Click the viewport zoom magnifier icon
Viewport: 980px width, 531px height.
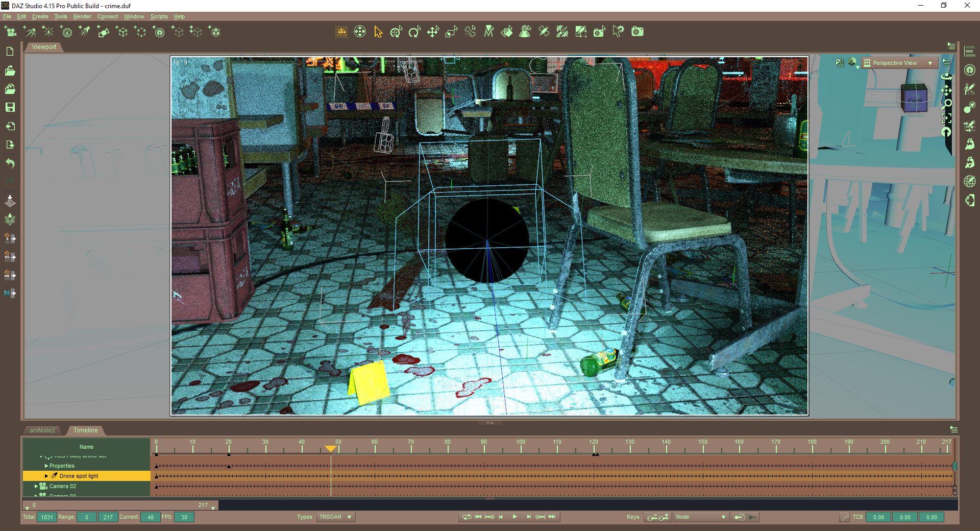(x=947, y=105)
